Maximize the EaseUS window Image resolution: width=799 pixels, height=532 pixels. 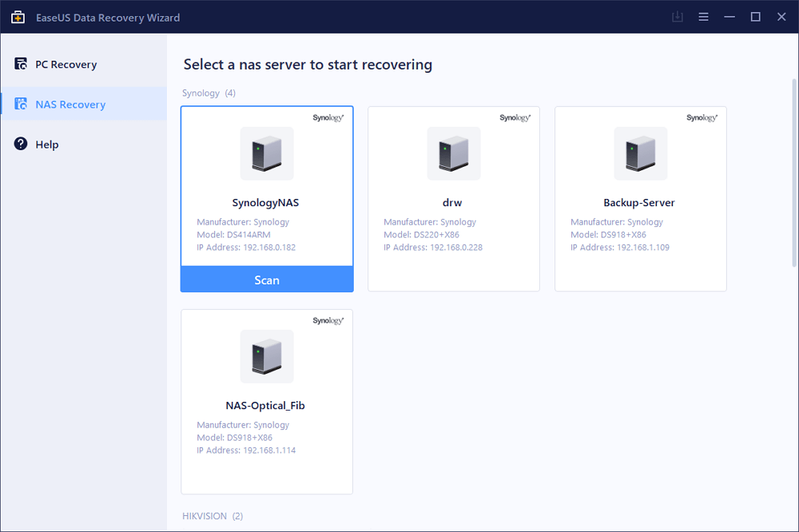tap(755, 17)
